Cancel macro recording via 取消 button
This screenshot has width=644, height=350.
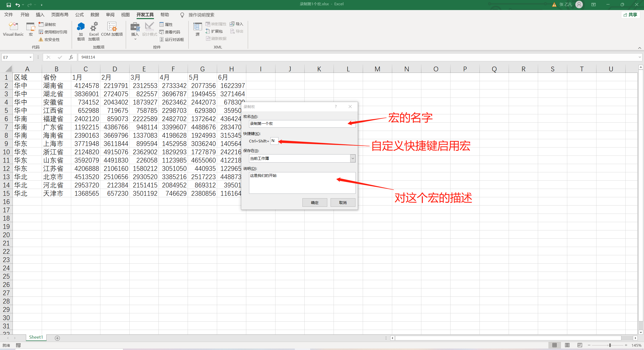[x=343, y=203]
